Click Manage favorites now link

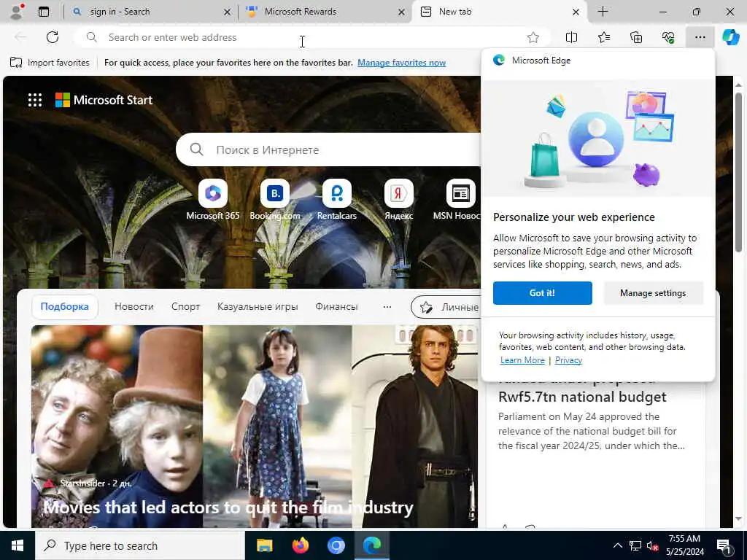[401, 63]
